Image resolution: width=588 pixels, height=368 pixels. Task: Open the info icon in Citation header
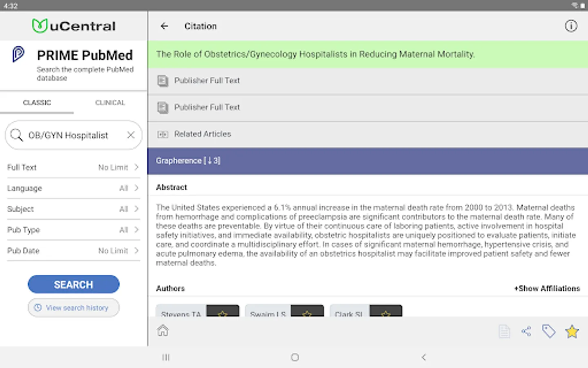[x=571, y=26]
